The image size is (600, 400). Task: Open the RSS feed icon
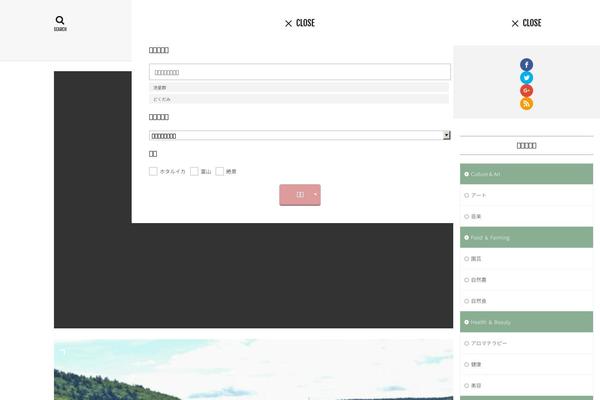pos(526,104)
